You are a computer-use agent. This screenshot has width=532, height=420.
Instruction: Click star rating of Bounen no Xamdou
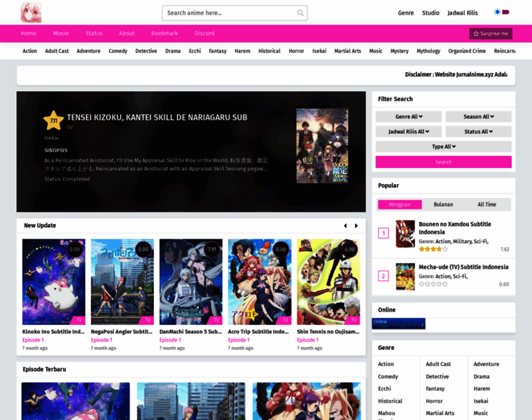(433, 249)
